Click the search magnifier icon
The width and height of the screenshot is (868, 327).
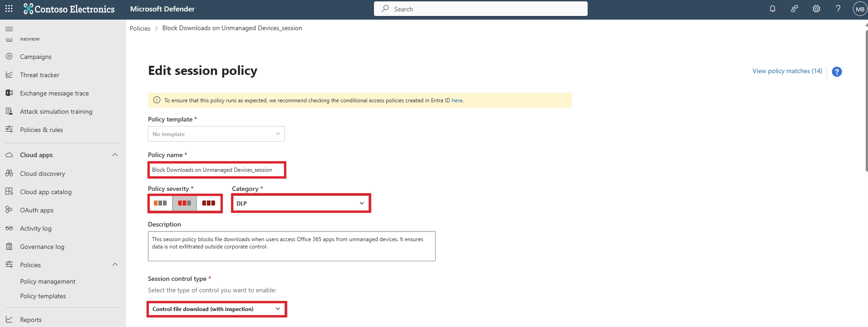(385, 9)
